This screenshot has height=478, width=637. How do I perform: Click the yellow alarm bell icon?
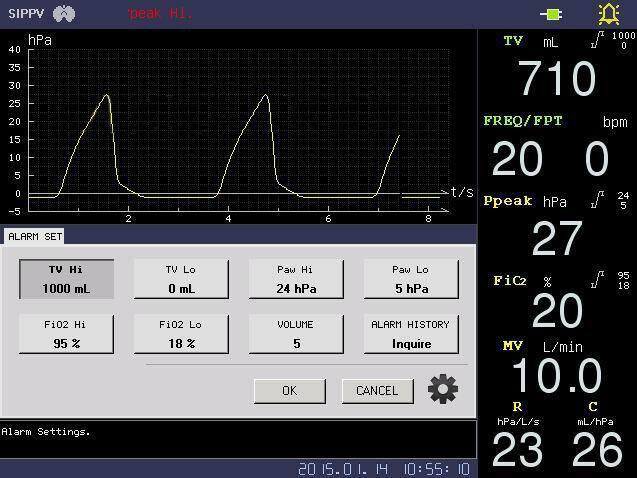pos(608,14)
